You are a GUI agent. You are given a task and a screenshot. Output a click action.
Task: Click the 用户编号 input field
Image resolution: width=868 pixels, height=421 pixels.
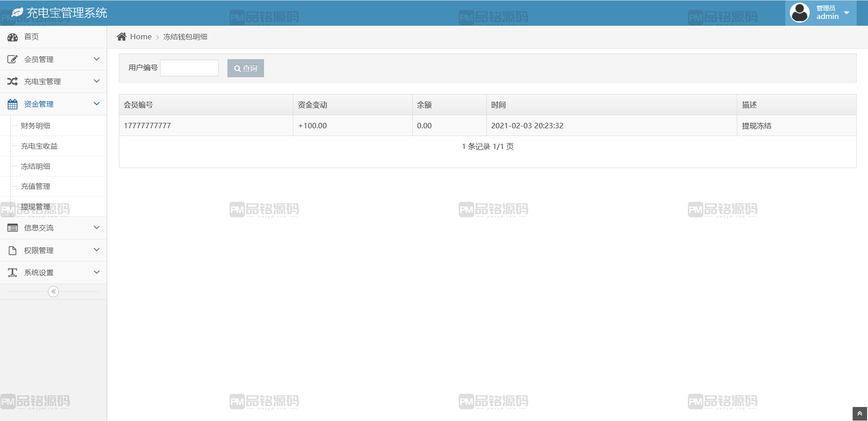tap(189, 68)
